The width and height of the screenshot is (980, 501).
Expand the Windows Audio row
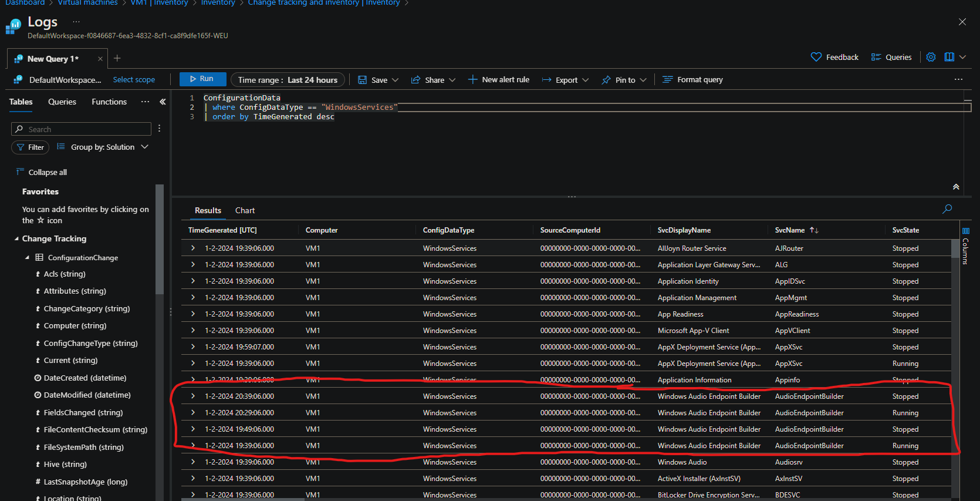tap(193, 462)
